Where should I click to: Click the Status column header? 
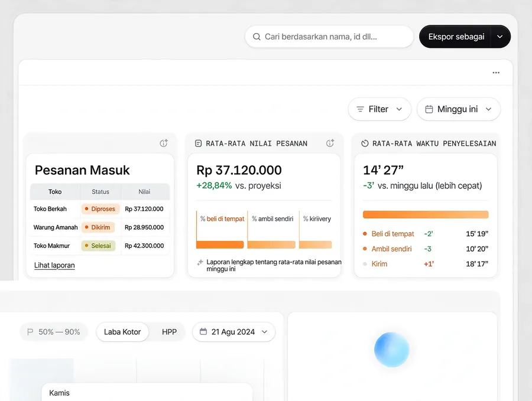click(x=100, y=192)
